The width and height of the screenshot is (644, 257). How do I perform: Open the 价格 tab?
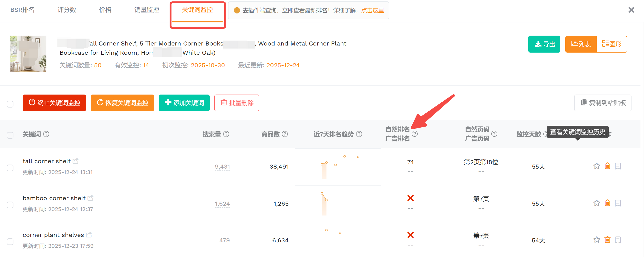(x=105, y=10)
